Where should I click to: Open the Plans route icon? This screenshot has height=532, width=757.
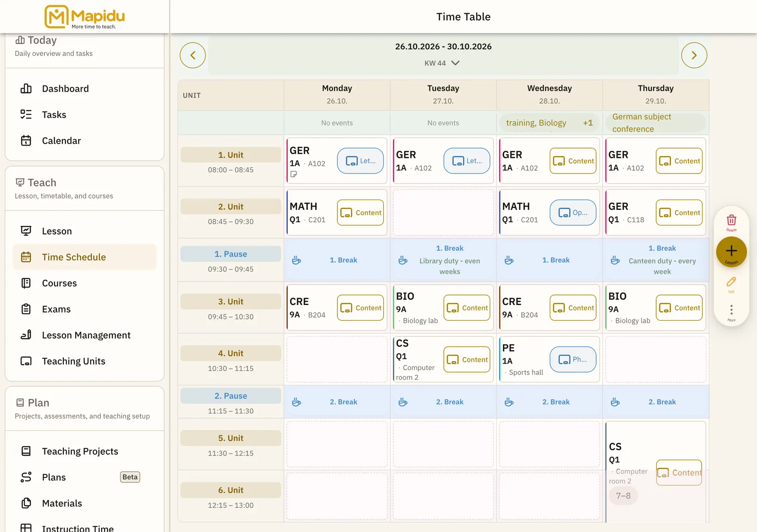26,477
